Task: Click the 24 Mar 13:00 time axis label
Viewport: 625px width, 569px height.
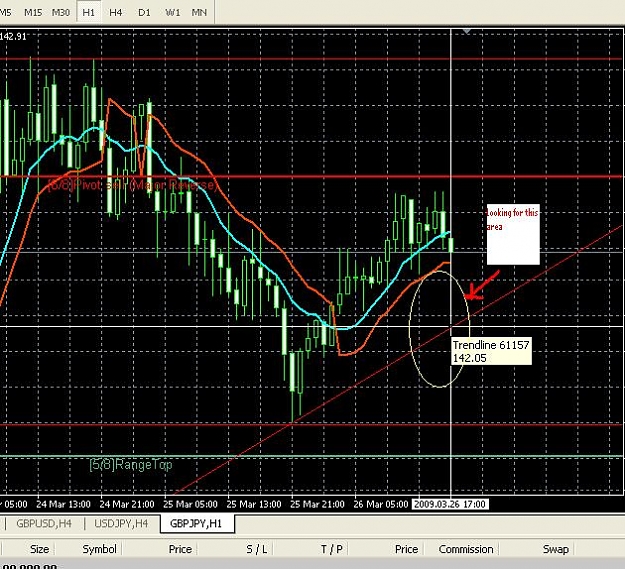Action: (x=63, y=504)
